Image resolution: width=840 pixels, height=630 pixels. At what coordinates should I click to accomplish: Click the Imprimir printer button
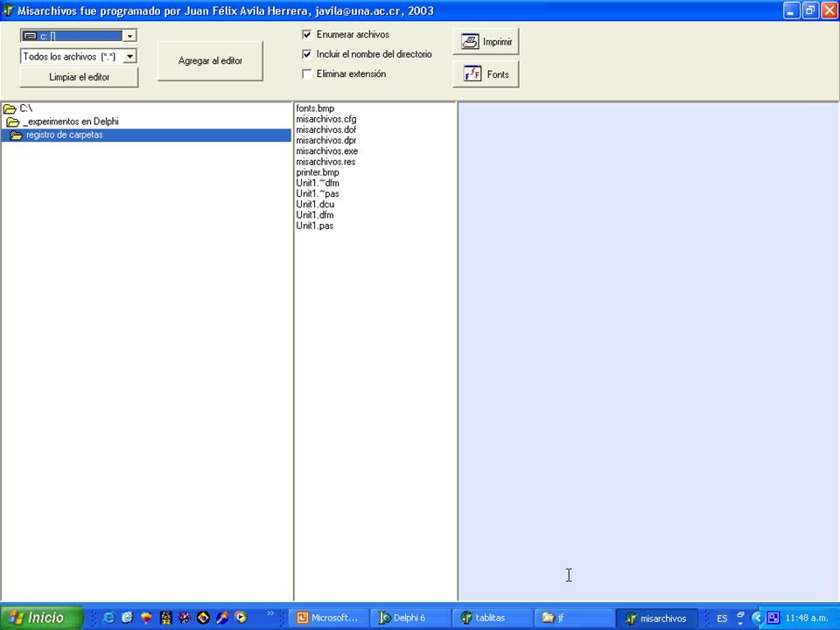[486, 42]
